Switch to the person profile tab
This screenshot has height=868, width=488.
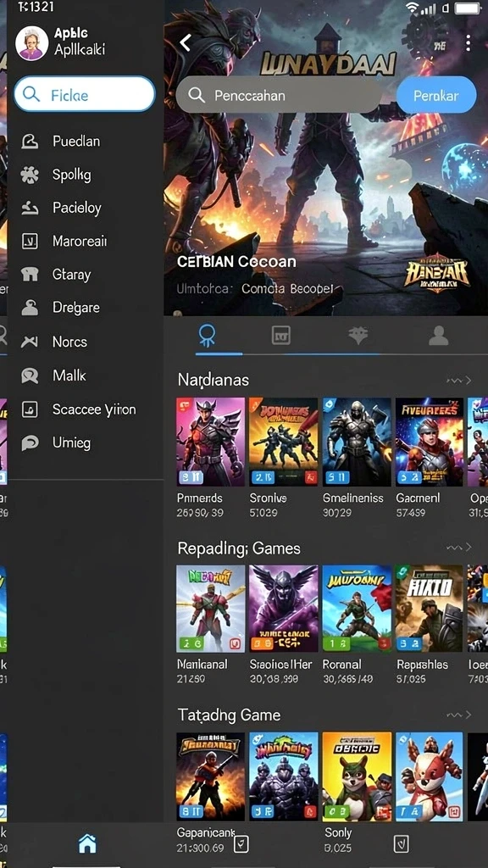pyautogui.click(x=438, y=336)
